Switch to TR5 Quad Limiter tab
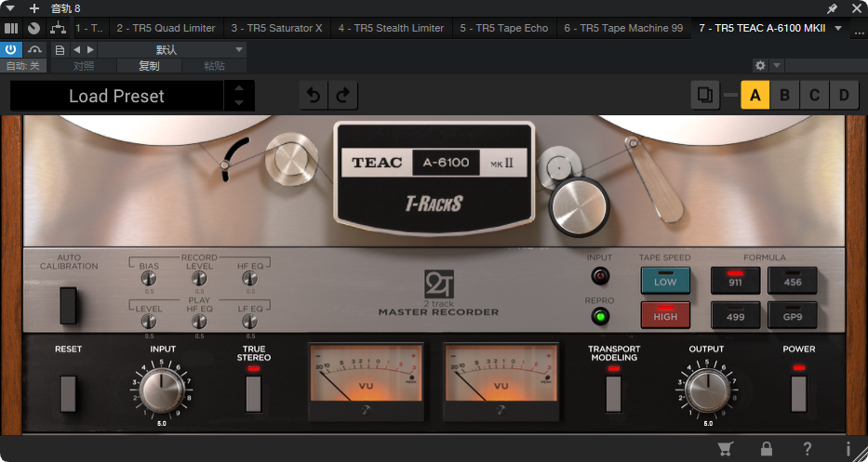Screen dimensions: 868x462 tap(167, 28)
